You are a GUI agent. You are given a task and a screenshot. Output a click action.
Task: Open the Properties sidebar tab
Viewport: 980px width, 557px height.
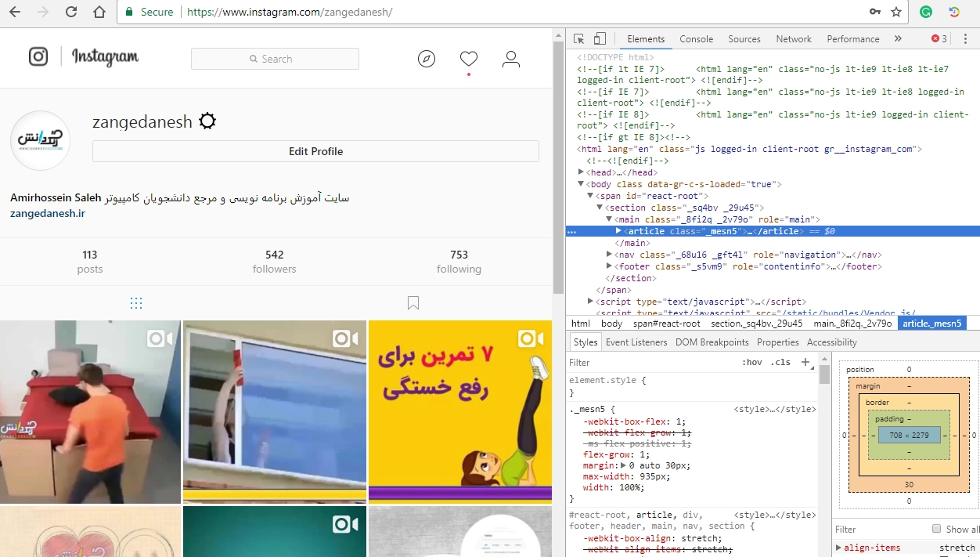click(778, 342)
